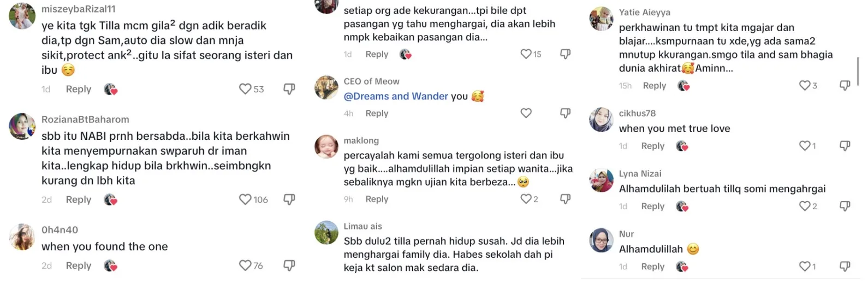
Task: Like Yatie Aieyya's comment
Action: (805, 85)
